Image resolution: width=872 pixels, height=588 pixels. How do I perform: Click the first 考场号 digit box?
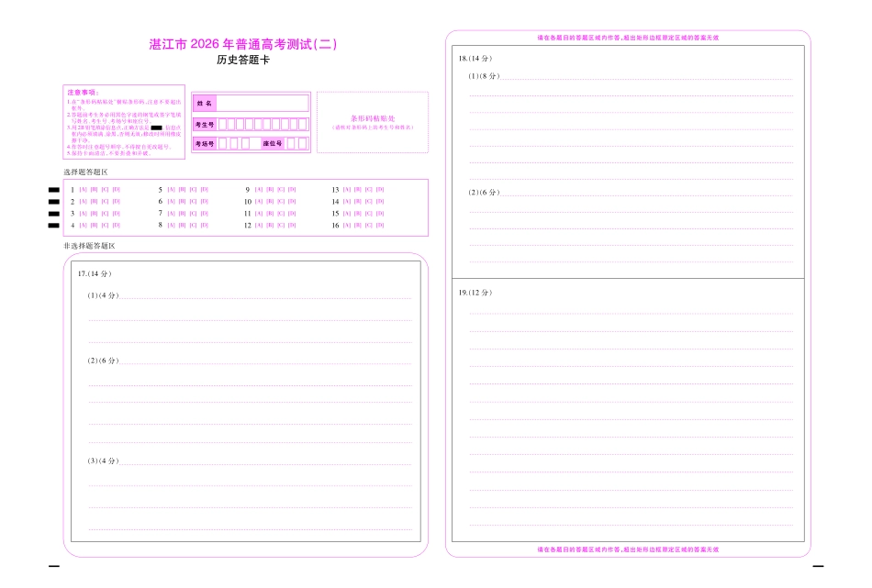point(222,143)
